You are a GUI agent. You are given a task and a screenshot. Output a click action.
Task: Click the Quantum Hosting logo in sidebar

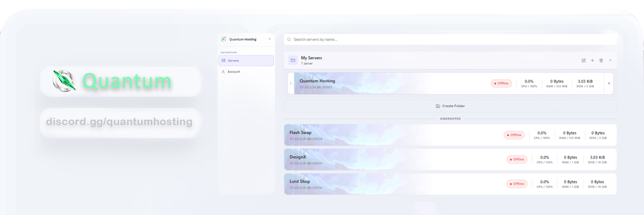[224, 39]
